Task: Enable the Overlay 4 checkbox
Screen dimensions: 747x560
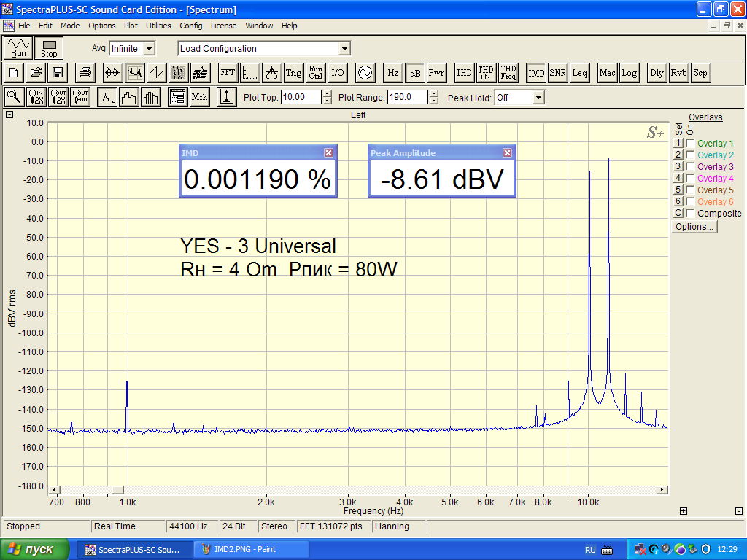Action: 690,179
